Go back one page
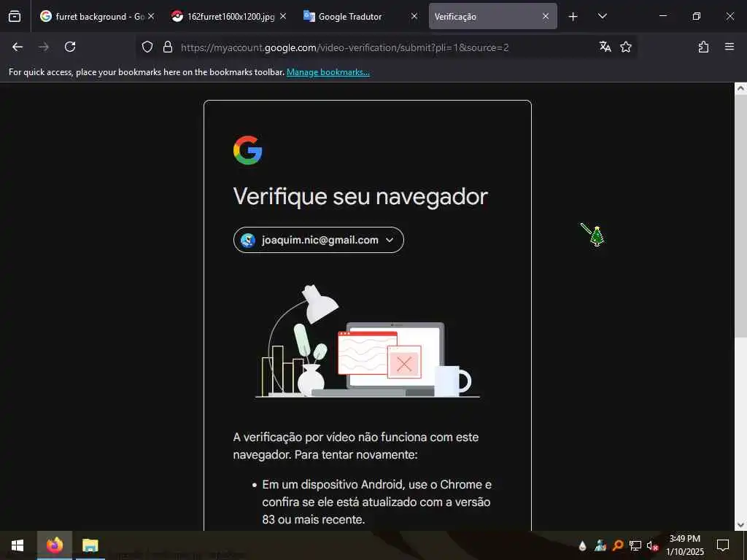Image resolution: width=747 pixels, height=560 pixels. pyautogui.click(x=18, y=47)
